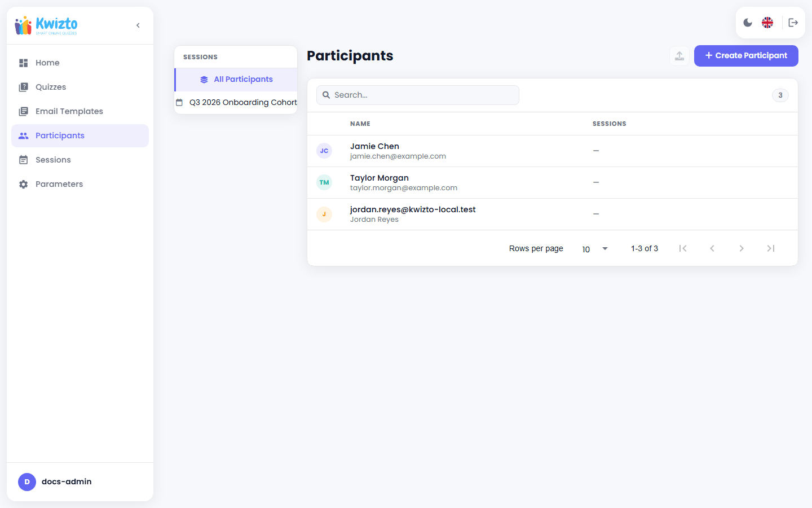The width and height of the screenshot is (812, 508).
Task: Open the Home menu item
Action: [x=80, y=63]
